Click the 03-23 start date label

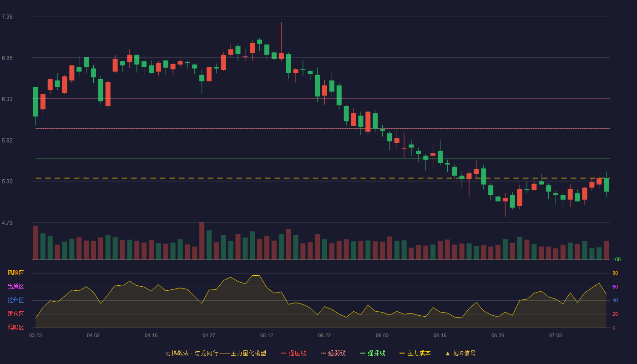coord(35,335)
